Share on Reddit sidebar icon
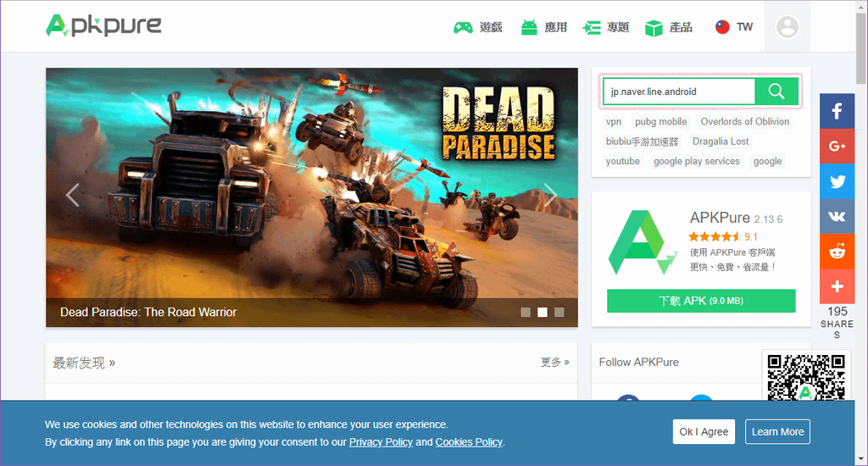This screenshot has height=466, width=868. click(837, 252)
